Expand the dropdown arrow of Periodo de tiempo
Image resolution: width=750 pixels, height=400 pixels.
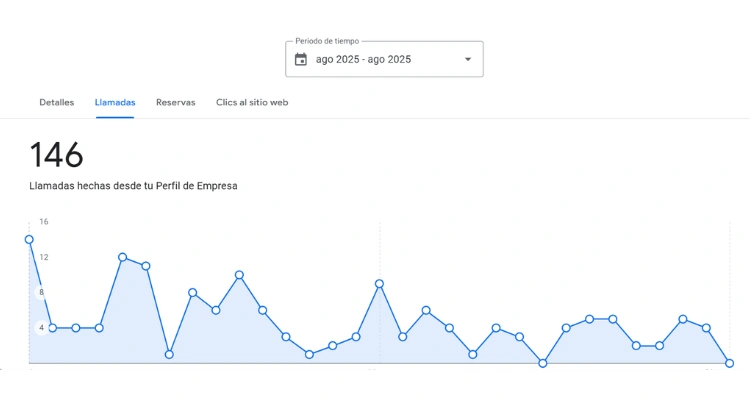[x=467, y=60]
